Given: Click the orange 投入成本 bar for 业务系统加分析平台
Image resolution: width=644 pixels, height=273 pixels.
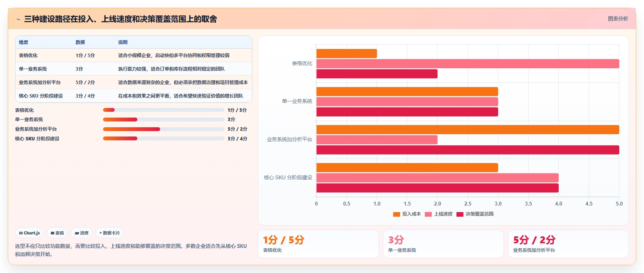Looking at the screenshot, I should point(468,130).
